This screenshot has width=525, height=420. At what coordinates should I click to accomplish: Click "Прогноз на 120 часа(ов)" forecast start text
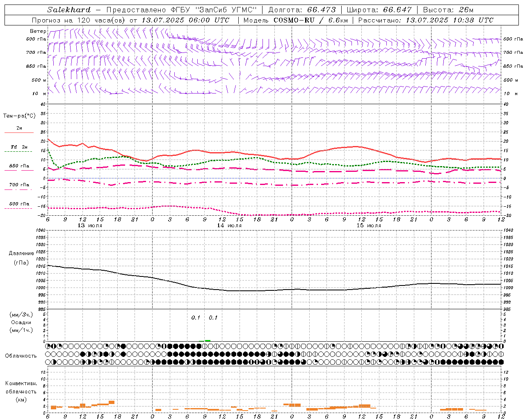point(79,20)
